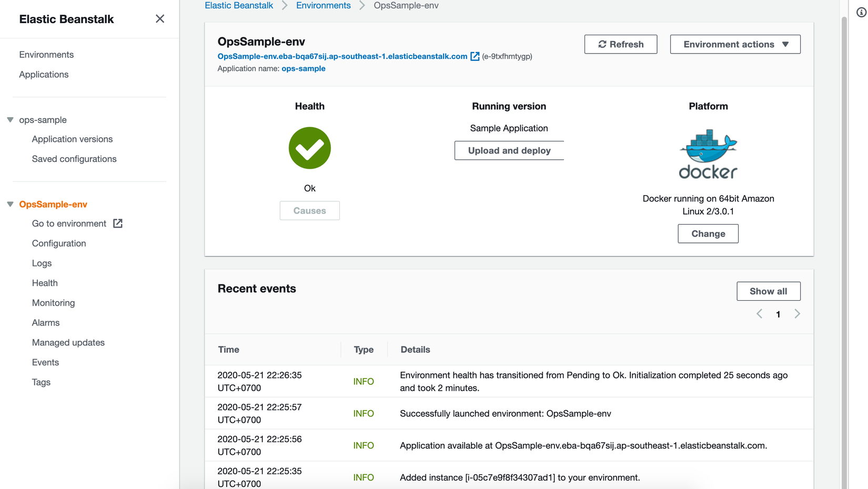Click the Change platform button
The height and width of the screenshot is (489, 868).
(708, 233)
